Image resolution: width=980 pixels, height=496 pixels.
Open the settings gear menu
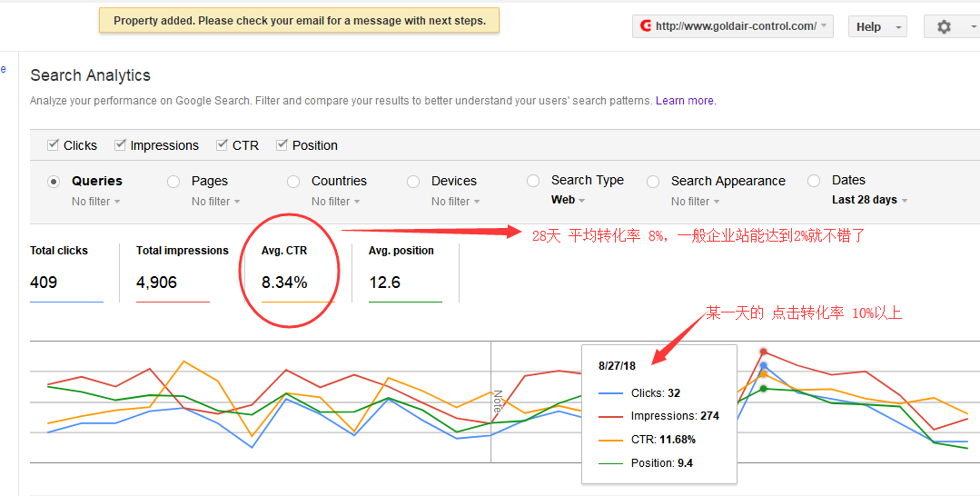[949, 27]
